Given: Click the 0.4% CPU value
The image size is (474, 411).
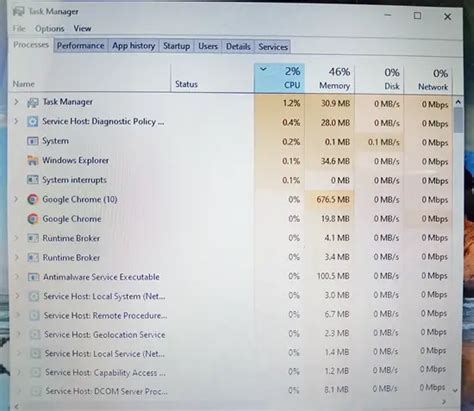Looking at the screenshot, I should pyautogui.click(x=291, y=123).
